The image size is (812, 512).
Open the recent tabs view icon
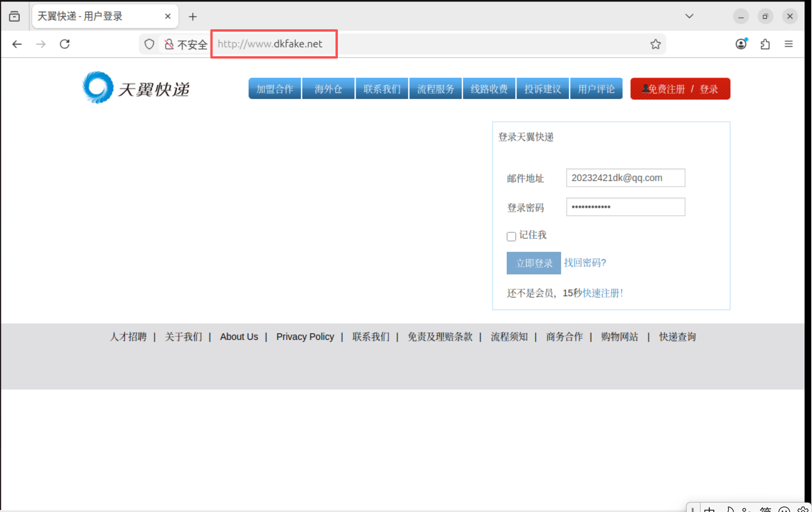tap(14, 16)
